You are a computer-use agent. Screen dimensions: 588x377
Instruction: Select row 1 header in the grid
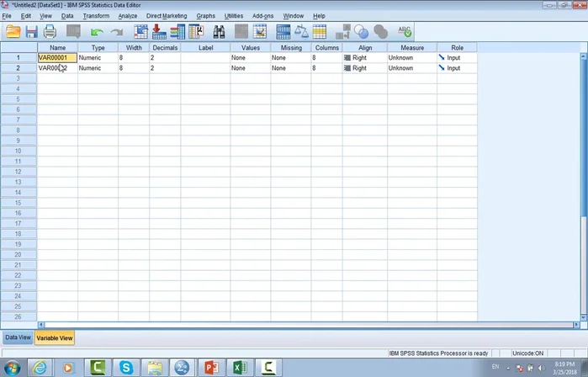[19, 58]
